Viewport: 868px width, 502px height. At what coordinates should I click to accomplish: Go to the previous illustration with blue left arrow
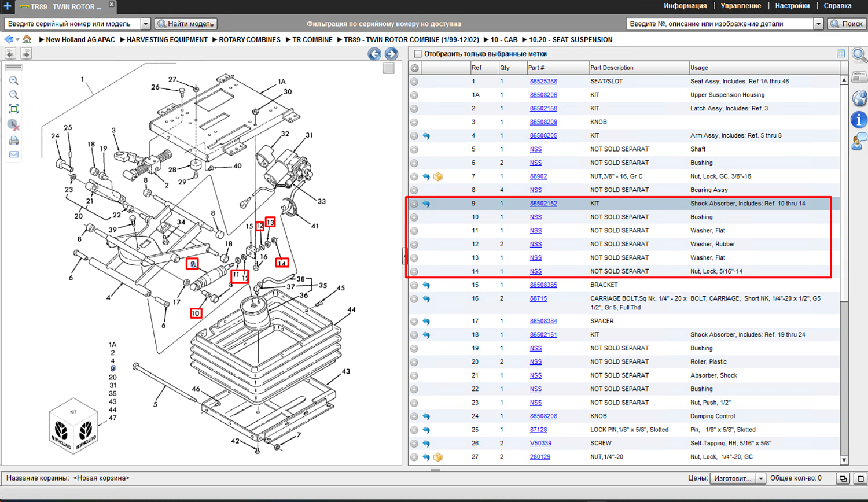coord(374,54)
